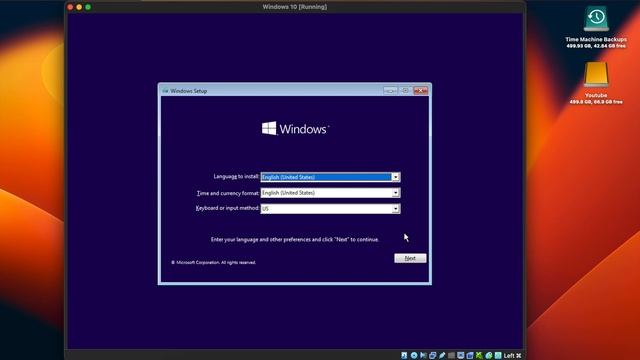Viewport: 640px width, 360px height.
Task: Click the network adapter icon in VirtualBox status bar
Action: [x=433, y=356]
